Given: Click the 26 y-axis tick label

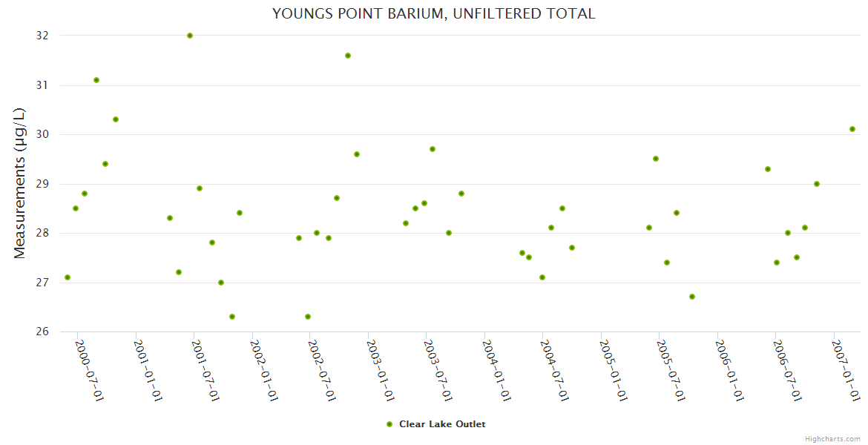Looking at the screenshot, I should point(42,332).
